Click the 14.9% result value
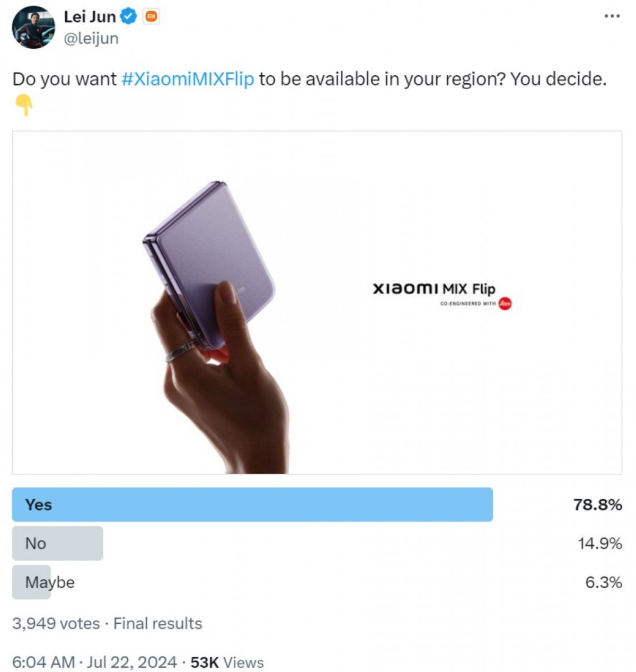Viewport: 636px width, 672px height. pos(599,543)
